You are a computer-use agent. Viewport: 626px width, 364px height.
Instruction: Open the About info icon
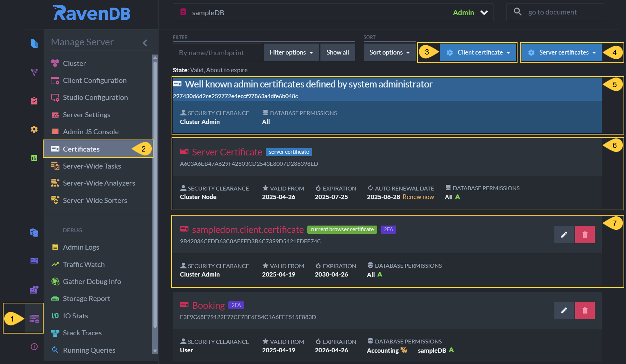[34, 347]
